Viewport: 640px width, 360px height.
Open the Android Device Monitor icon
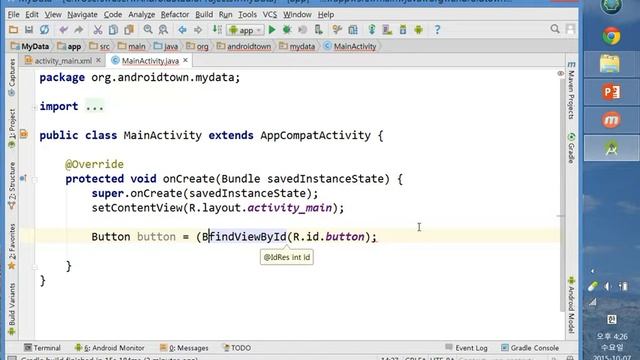point(418,30)
